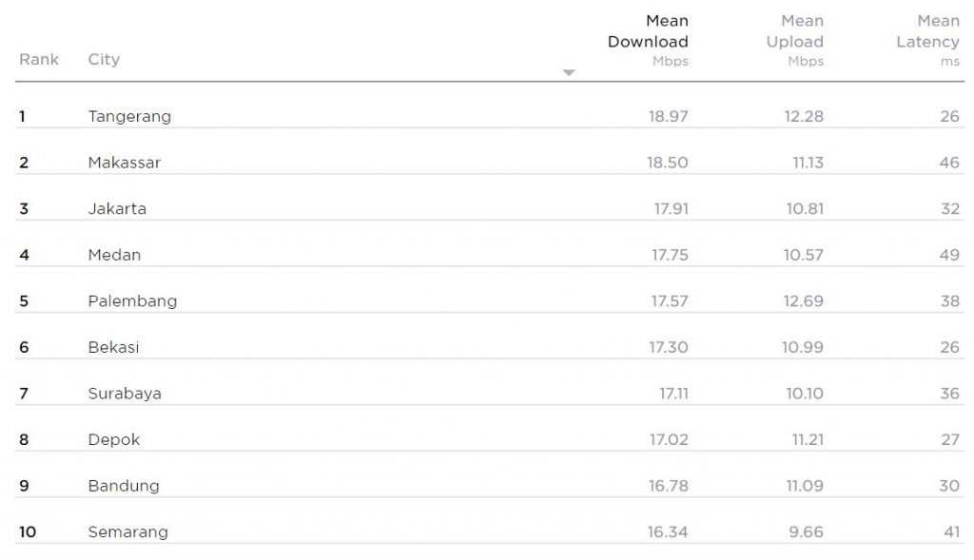Click the Semarang city name

tap(127, 531)
